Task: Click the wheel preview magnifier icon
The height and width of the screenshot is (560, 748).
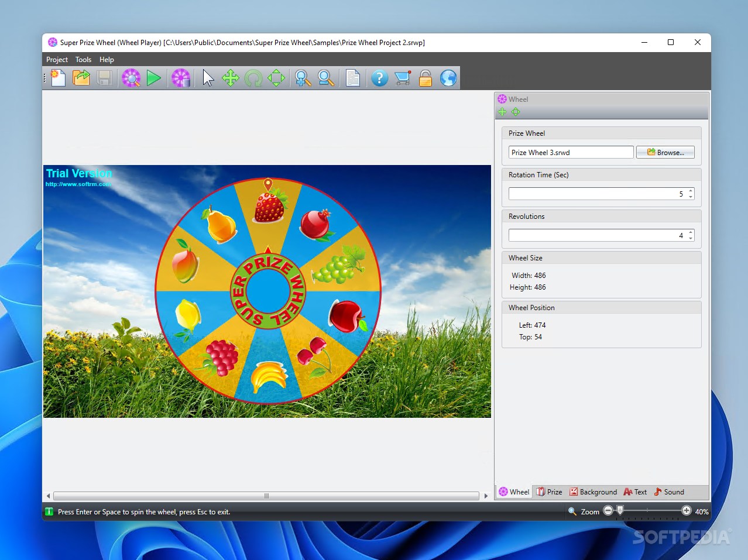Action: 131,78
